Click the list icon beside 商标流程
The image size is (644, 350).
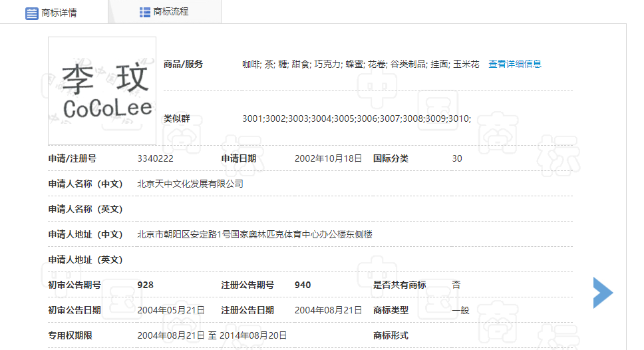[144, 12]
